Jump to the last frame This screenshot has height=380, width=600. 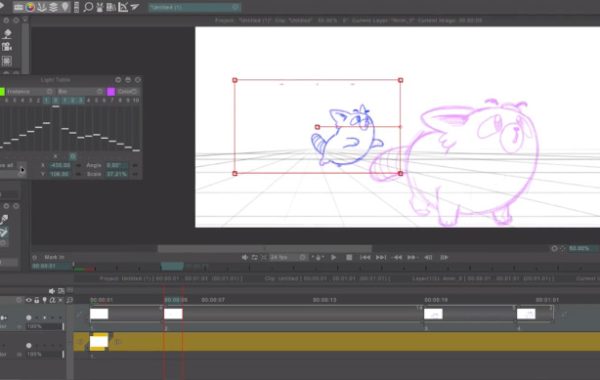pos(381,258)
